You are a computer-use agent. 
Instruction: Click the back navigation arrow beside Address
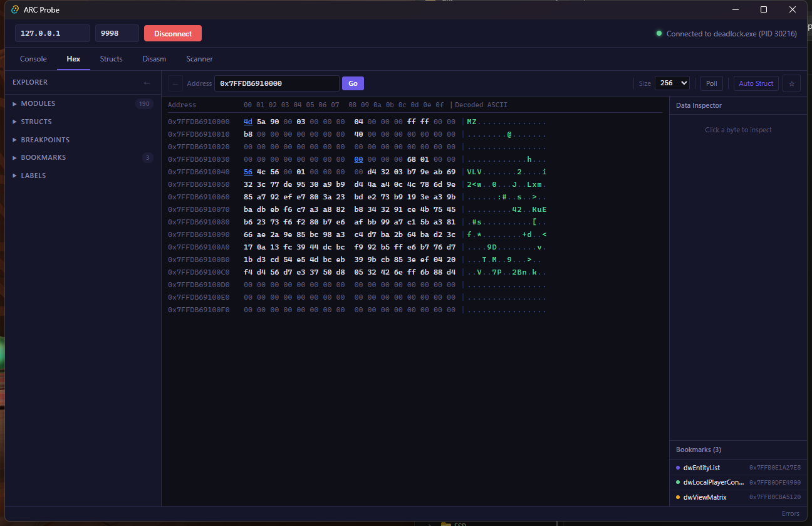[x=175, y=83]
